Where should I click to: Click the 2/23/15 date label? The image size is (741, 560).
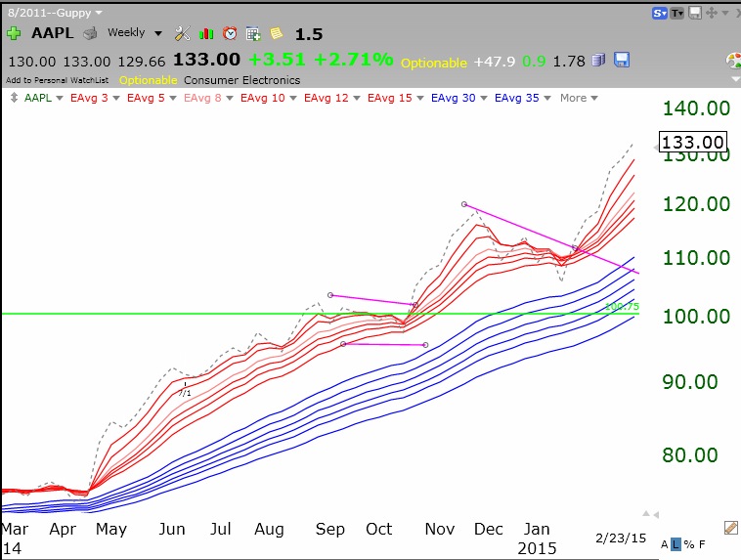(x=621, y=538)
